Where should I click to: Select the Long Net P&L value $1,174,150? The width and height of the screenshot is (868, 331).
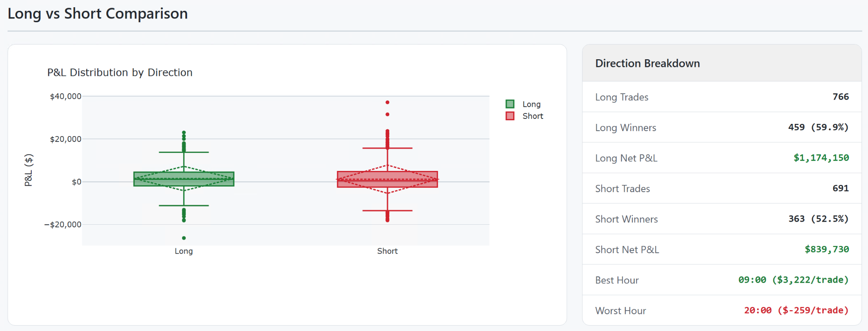[x=821, y=158]
